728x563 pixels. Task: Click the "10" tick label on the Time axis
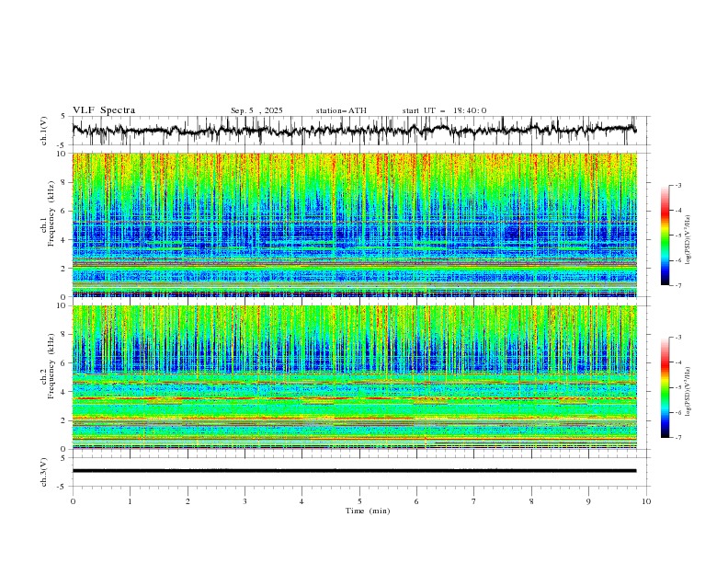click(x=646, y=501)
